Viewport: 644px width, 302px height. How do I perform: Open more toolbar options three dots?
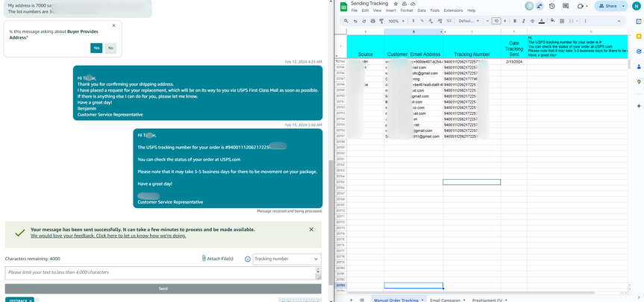[x=585, y=21]
